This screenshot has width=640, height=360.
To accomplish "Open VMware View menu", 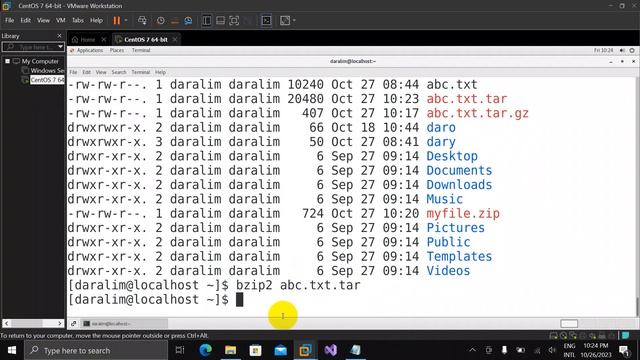I will [43, 20].
